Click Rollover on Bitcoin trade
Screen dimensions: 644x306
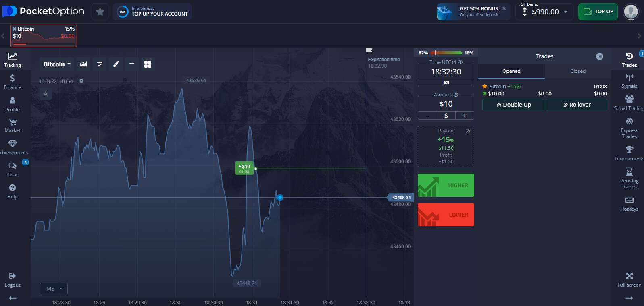tap(577, 105)
